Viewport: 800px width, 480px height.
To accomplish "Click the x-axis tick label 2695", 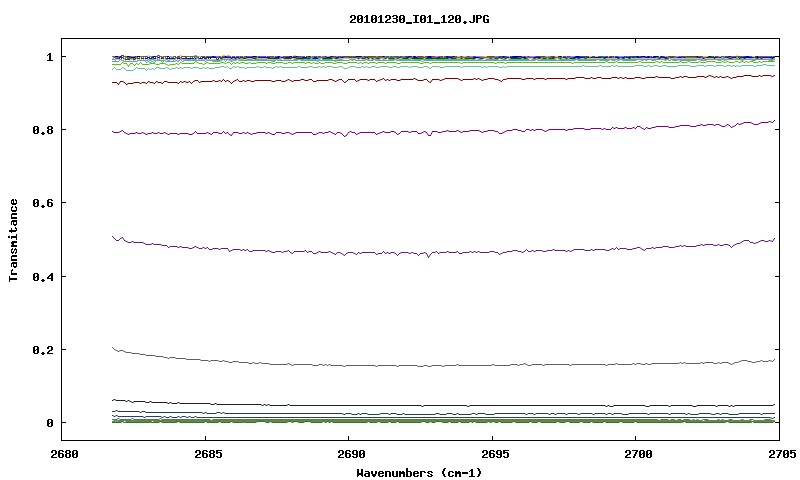I will coord(495,454).
